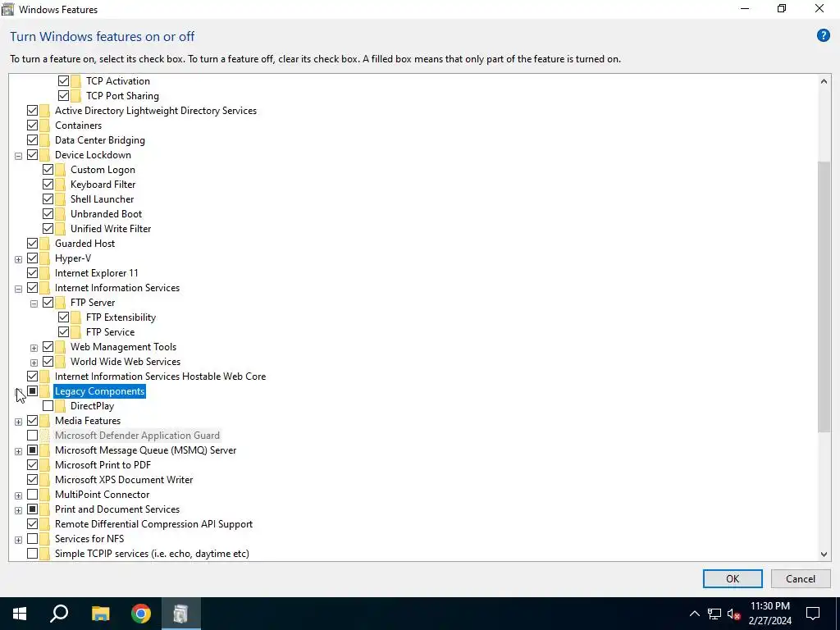Uncheck TCP Activation checkbox

63,81
